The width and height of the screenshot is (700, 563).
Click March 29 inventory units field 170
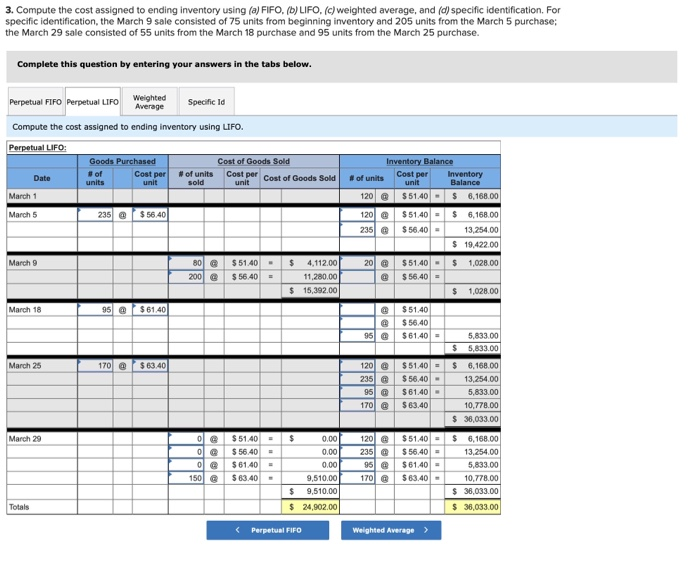(x=358, y=478)
